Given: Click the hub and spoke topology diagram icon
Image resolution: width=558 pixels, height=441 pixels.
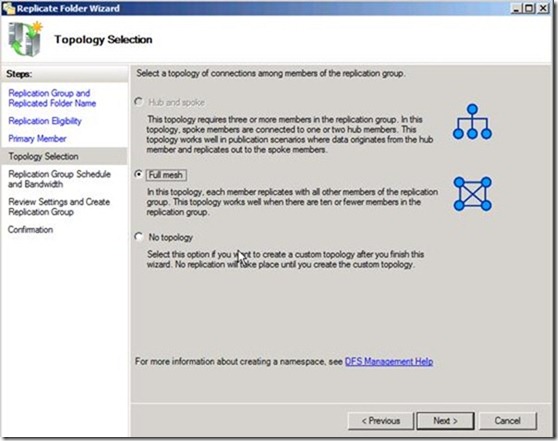Looking at the screenshot, I should click(x=472, y=121).
